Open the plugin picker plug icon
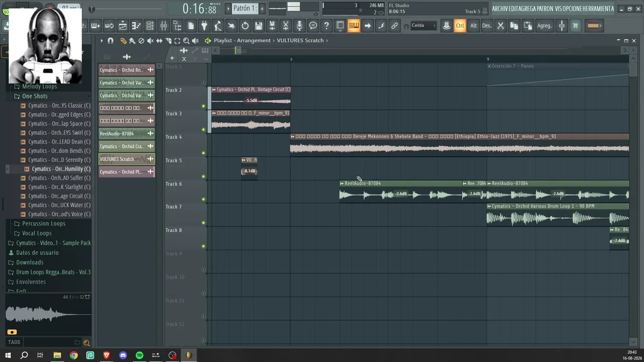The height and width of the screenshot is (362, 644). tap(204, 26)
